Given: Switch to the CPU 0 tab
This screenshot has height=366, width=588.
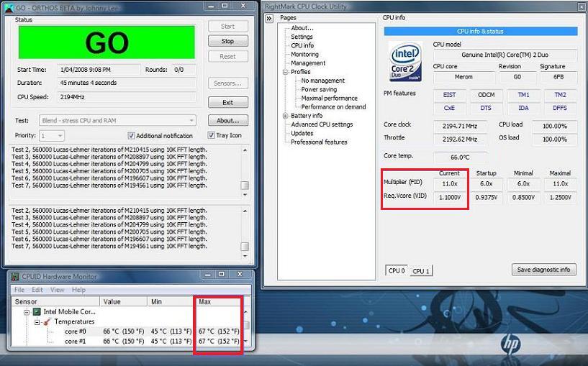Looking at the screenshot, I should [397, 270].
